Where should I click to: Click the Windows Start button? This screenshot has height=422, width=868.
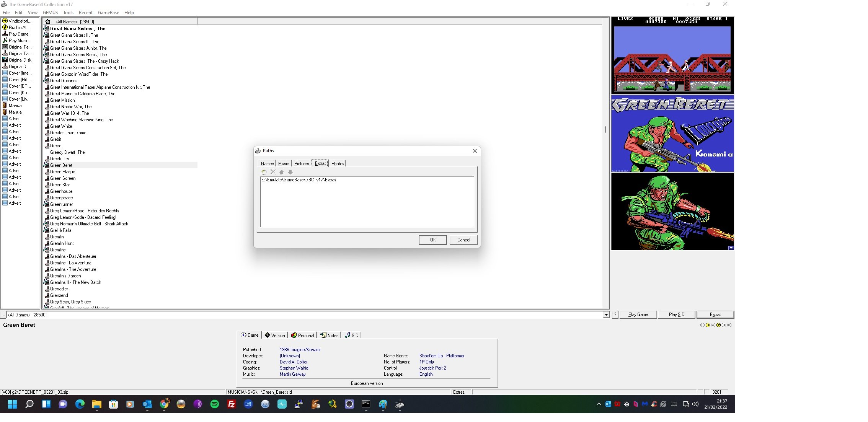pos(12,404)
